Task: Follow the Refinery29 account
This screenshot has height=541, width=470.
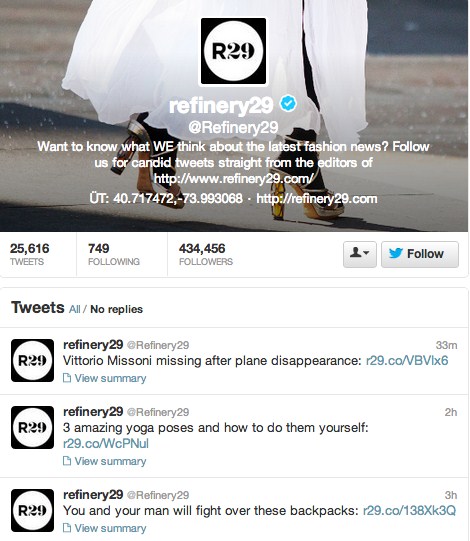Action: (420, 254)
